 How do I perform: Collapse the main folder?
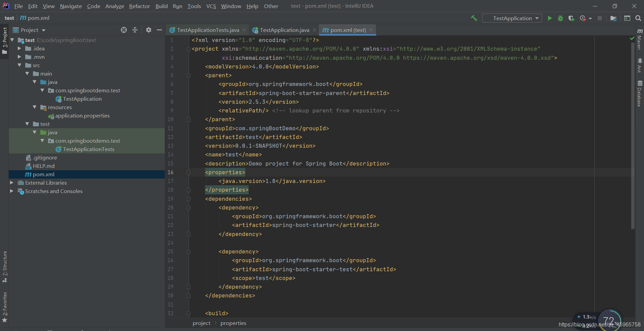[x=27, y=74]
